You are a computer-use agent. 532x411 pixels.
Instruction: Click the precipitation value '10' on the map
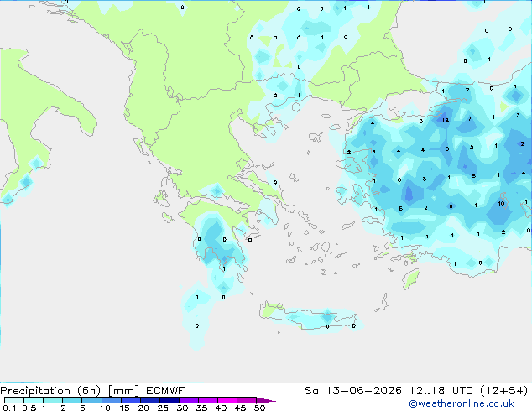[x=501, y=204]
